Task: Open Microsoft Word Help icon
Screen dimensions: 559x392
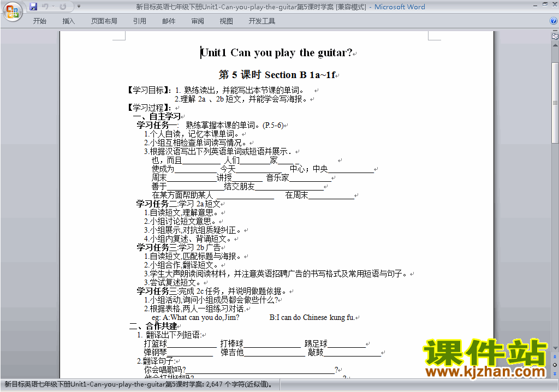Action: coord(554,21)
